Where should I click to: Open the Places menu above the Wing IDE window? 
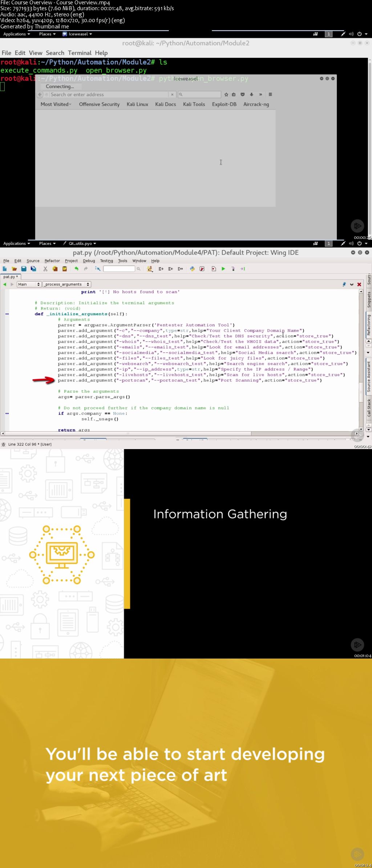[x=47, y=244]
